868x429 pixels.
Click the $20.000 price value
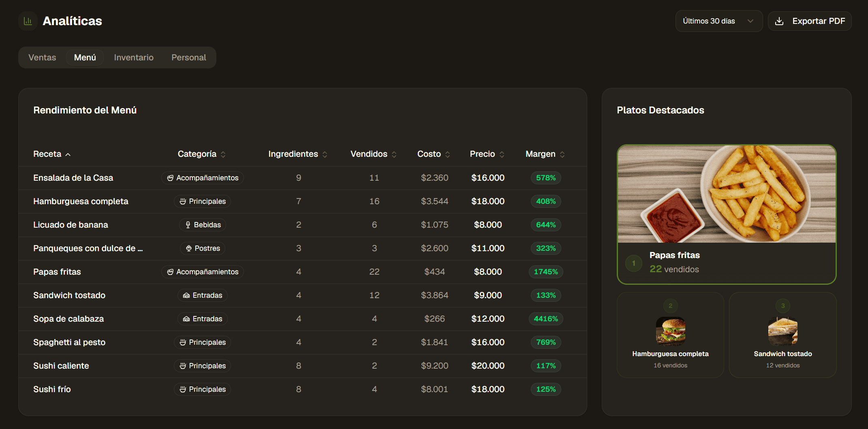pyautogui.click(x=488, y=366)
